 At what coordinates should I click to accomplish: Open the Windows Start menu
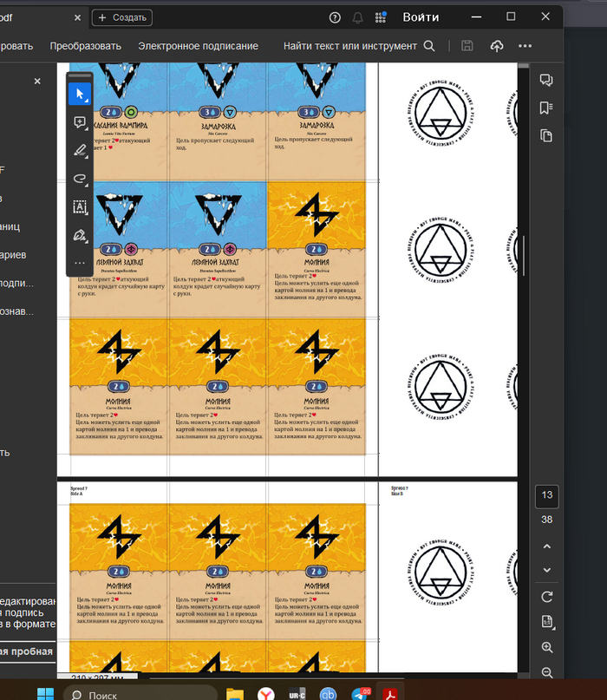tap(45, 694)
